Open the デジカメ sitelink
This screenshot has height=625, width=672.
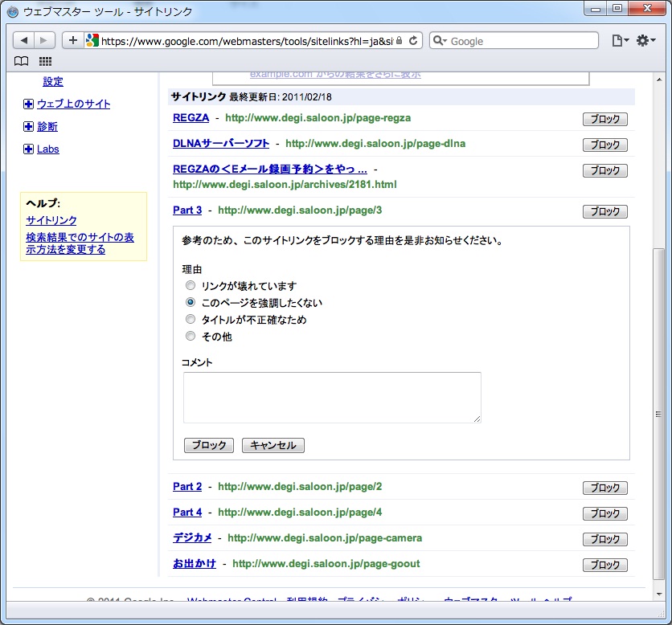pos(192,538)
